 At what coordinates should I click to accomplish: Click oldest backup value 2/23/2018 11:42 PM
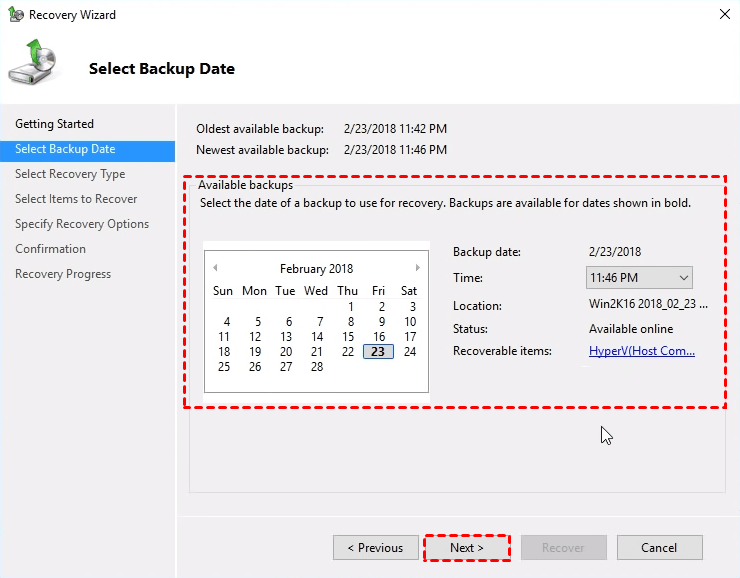[x=395, y=129]
